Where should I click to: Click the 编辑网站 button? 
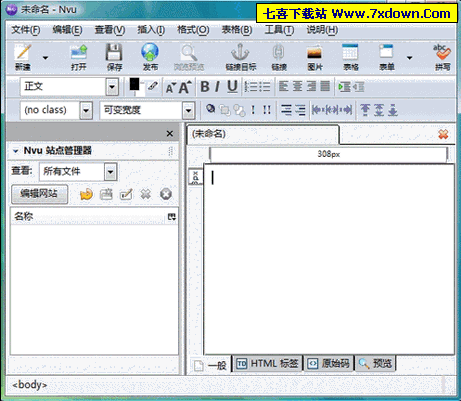point(39,194)
